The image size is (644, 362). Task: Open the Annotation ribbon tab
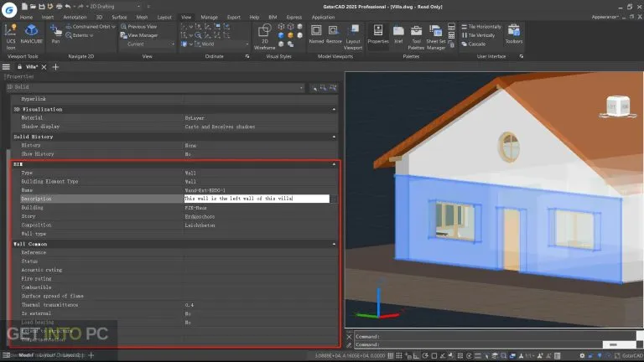click(75, 18)
